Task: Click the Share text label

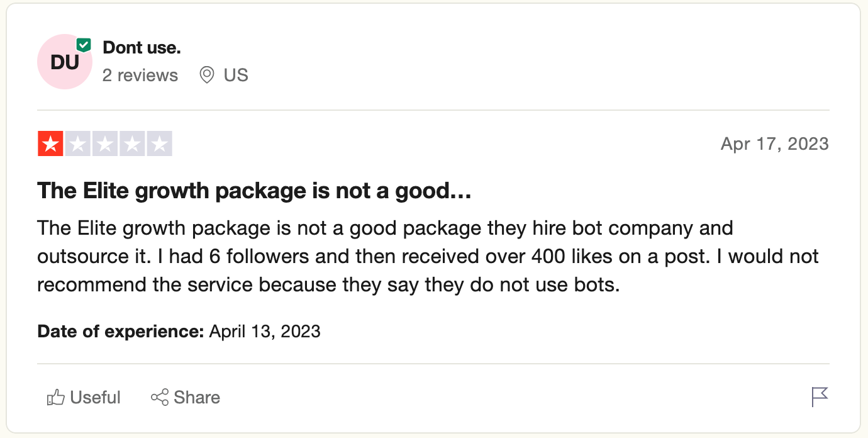Action: (197, 398)
